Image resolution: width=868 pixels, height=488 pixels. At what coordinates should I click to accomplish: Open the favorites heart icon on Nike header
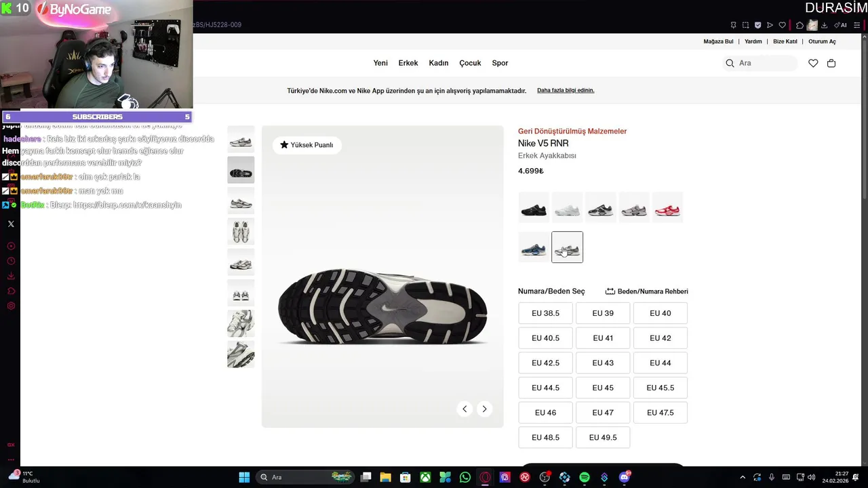point(813,63)
